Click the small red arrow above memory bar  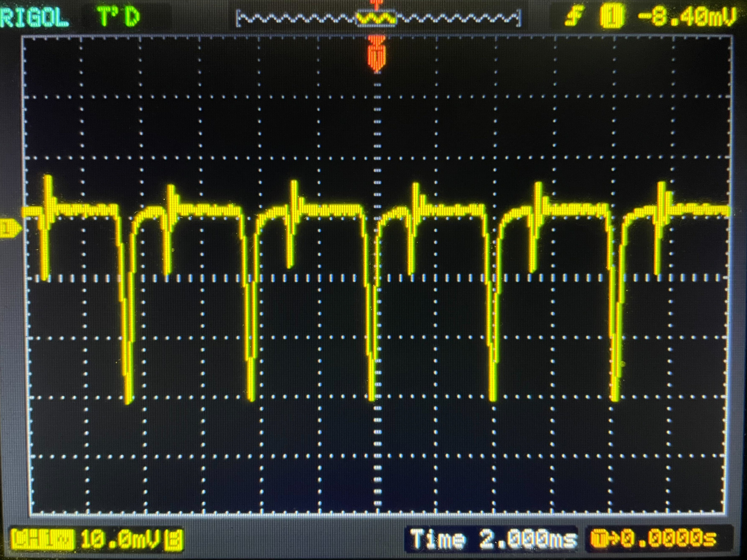pos(376,4)
